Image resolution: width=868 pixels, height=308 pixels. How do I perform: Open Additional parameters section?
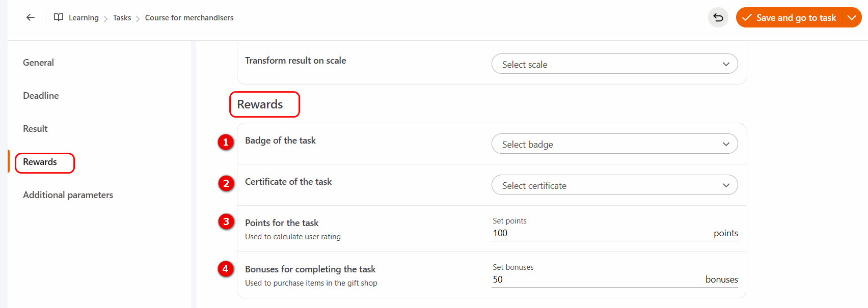[x=68, y=195]
